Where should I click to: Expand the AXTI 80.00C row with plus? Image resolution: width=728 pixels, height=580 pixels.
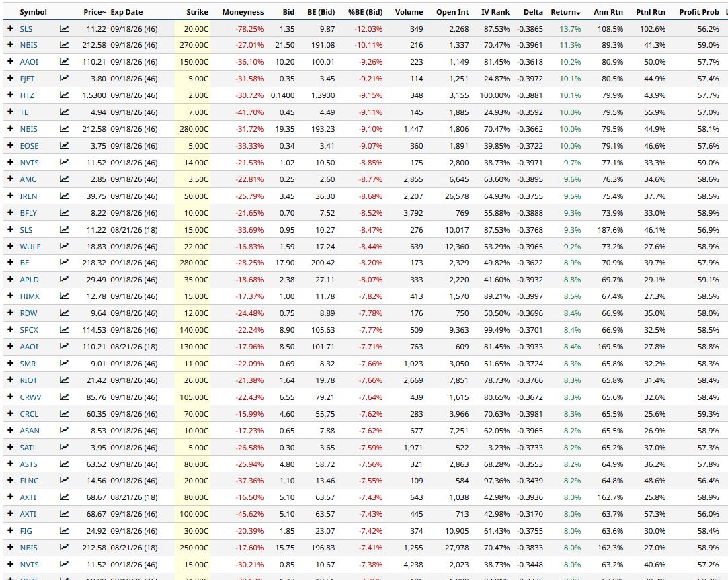11,497
